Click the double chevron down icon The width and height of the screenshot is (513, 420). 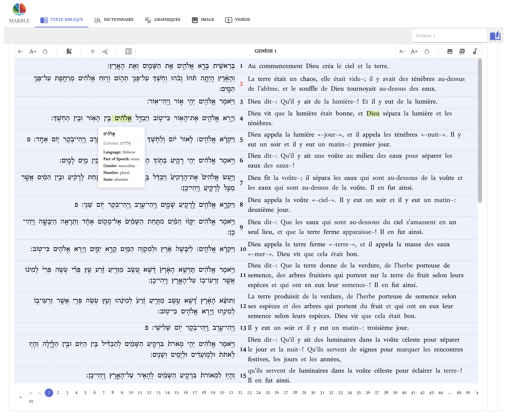(x=93, y=51)
